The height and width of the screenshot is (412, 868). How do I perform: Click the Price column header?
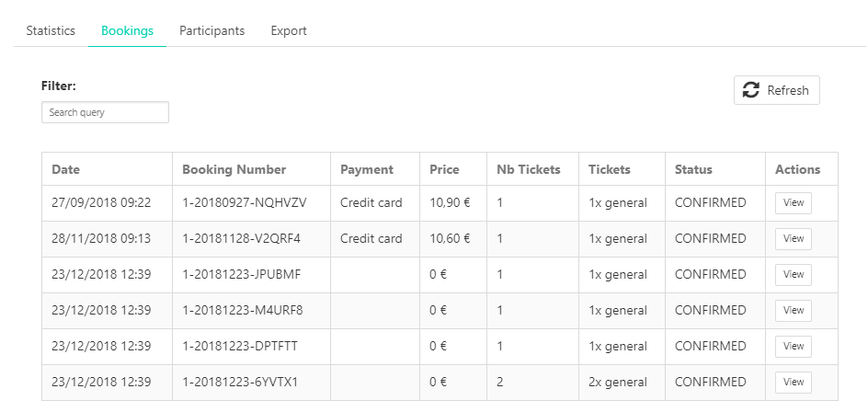[x=444, y=169]
